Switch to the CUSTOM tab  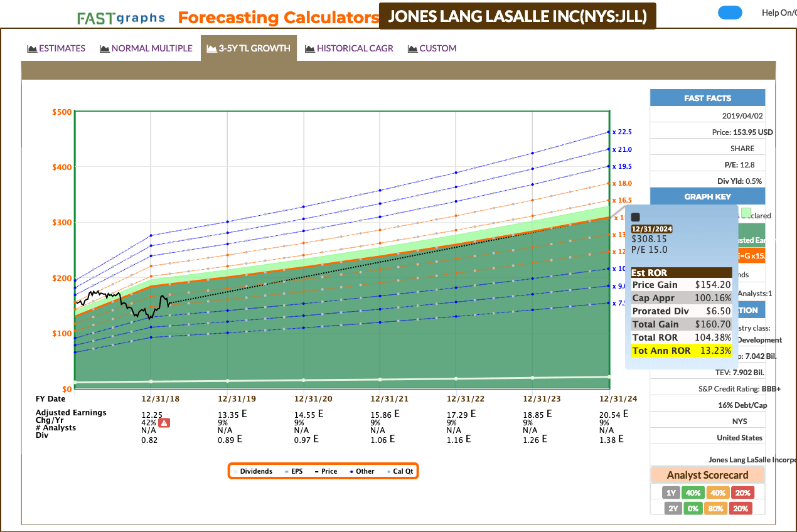tap(432, 48)
